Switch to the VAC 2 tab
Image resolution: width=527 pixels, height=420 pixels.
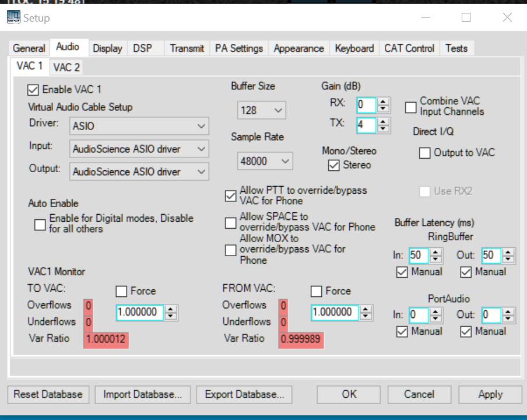tap(66, 66)
